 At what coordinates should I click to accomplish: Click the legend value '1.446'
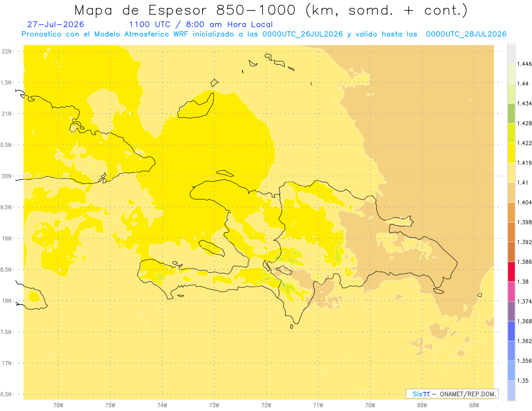525,64
